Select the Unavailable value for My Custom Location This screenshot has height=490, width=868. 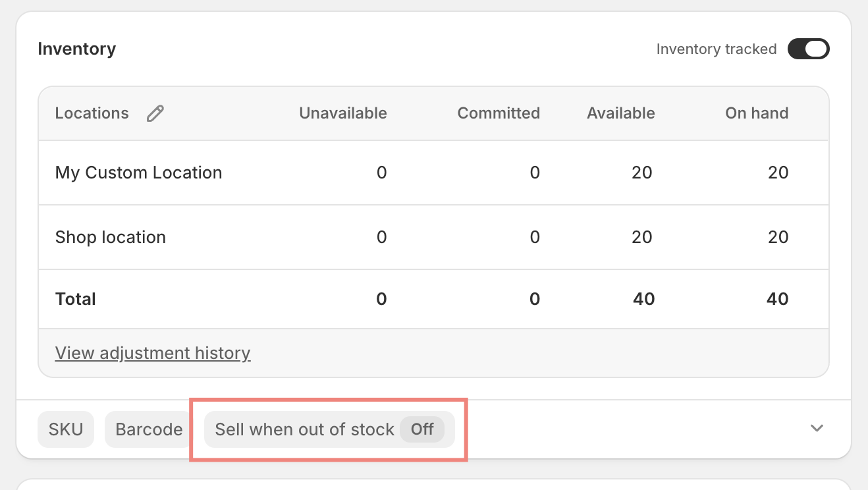click(x=381, y=173)
